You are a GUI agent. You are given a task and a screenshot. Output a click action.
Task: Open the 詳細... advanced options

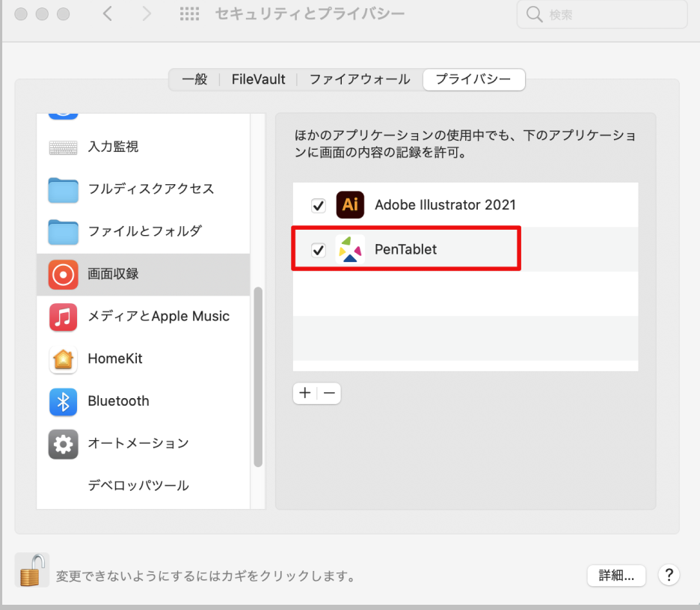[616, 576]
